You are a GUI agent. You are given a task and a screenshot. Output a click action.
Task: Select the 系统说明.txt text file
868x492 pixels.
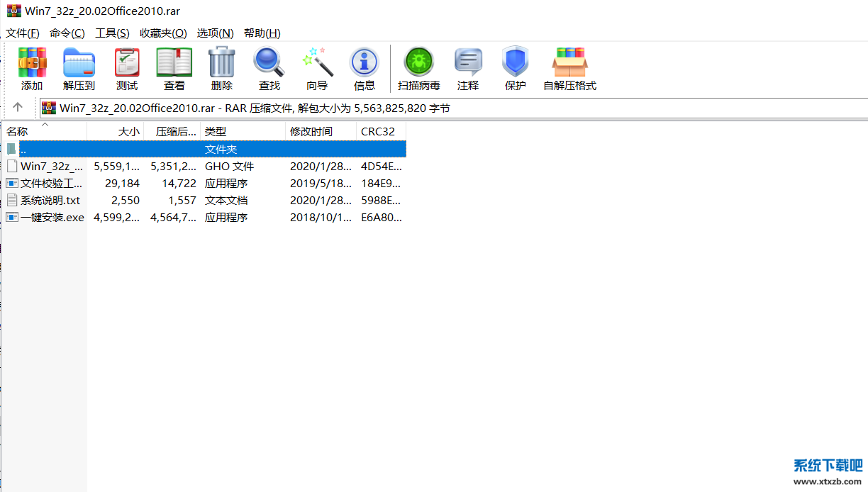point(41,200)
